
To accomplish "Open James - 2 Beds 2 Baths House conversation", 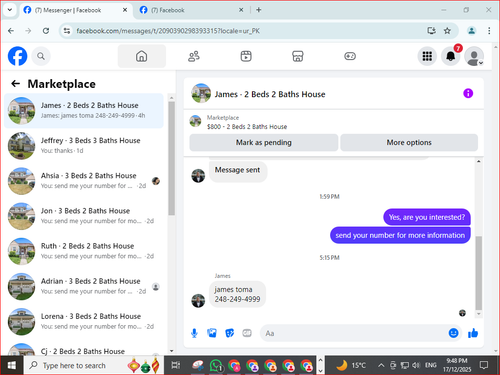I will point(84,111).
